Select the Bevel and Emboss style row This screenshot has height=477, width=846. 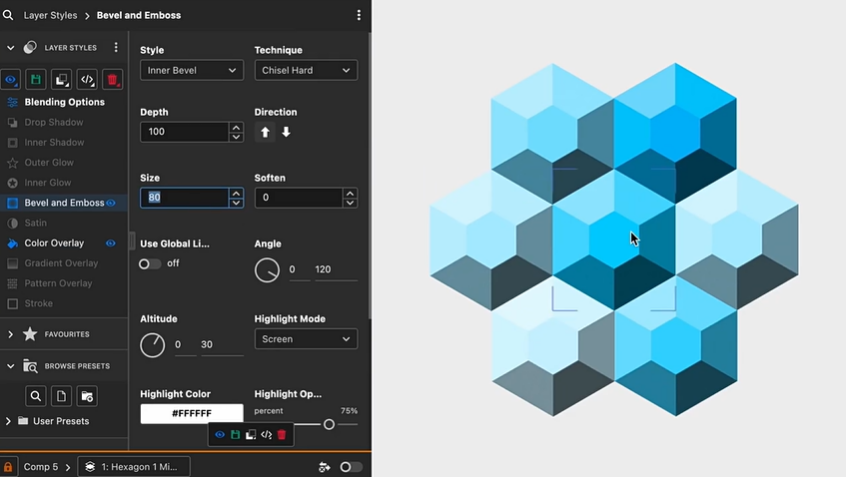64,203
